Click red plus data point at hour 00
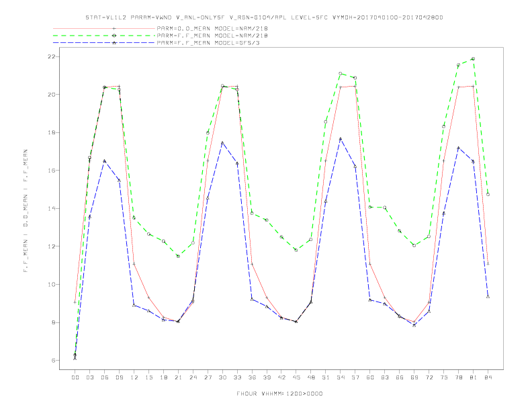The width and height of the screenshot is (532, 411). (x=75, y=302)
